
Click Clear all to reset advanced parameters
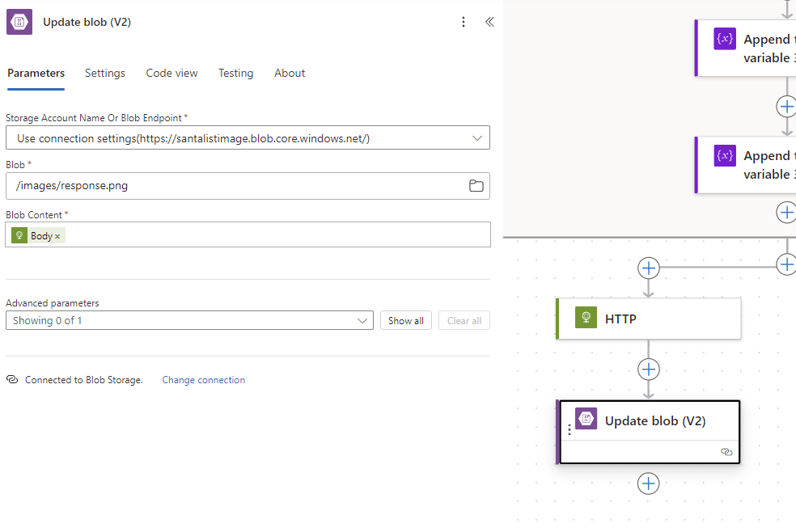(464, 320)
